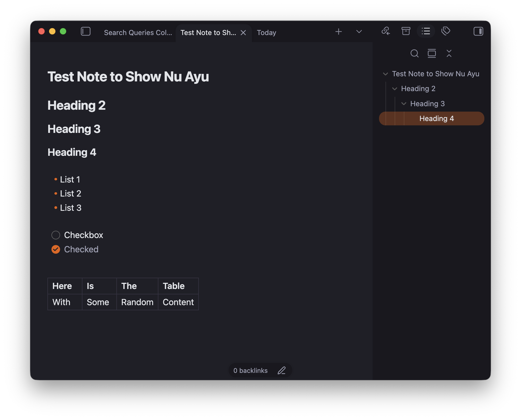Jump to Heading 2 outline item
Screen dimensions: 521x420
418,89
